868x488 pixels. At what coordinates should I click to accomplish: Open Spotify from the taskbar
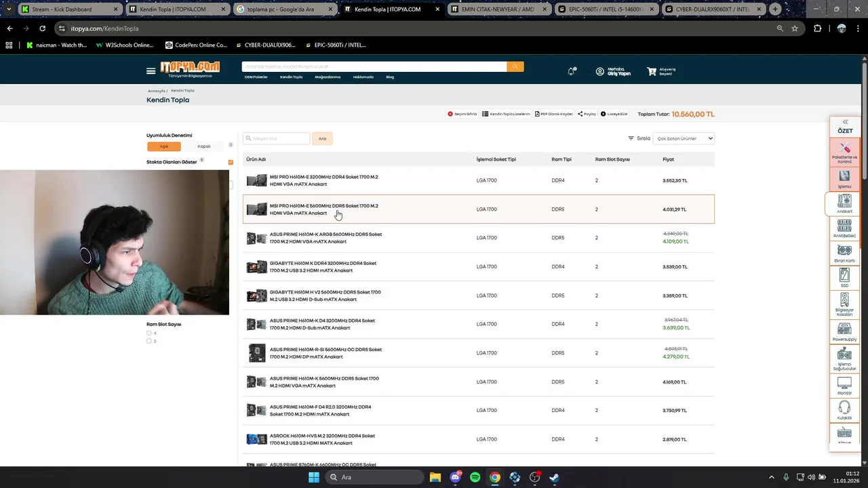pos(475,477)
